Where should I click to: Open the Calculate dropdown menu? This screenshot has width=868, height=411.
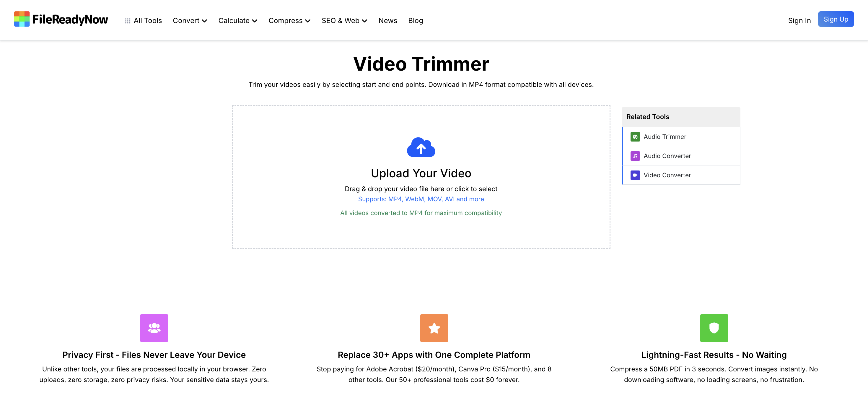pyautogui.click(x=237, y=21)
